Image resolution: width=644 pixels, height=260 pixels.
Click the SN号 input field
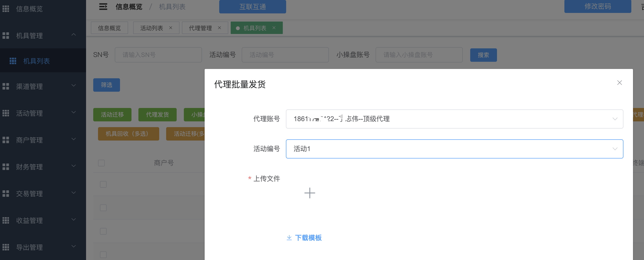pyautogui.click(x=158, y=55)
